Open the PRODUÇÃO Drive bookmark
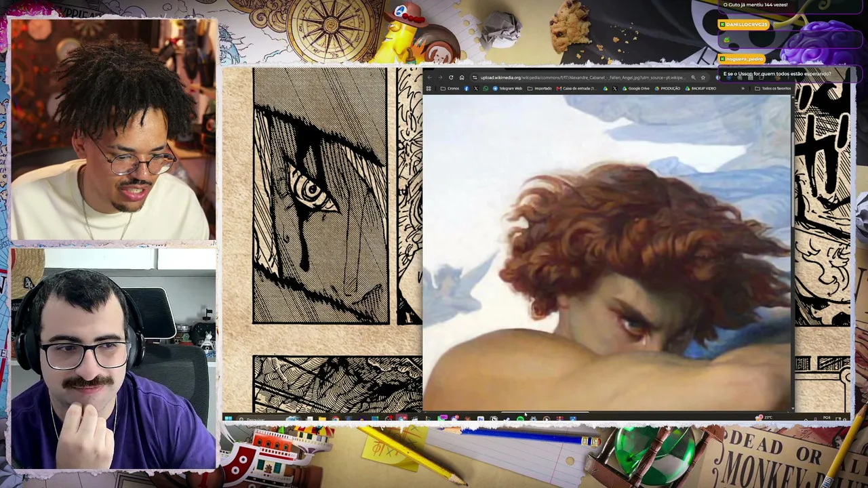868x488 pixels. click(668, 89)
